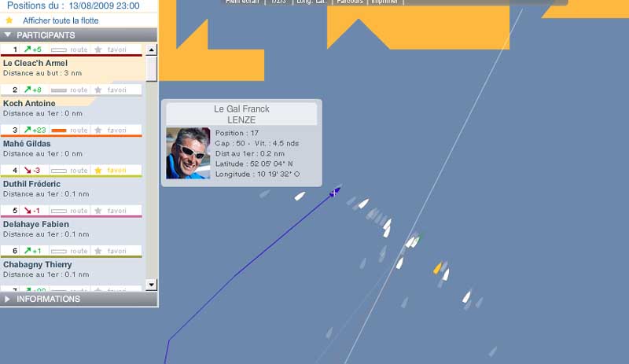Click the Imprimer menu item
The width and height of the screenshot is (629, 364).
[384, 2]
